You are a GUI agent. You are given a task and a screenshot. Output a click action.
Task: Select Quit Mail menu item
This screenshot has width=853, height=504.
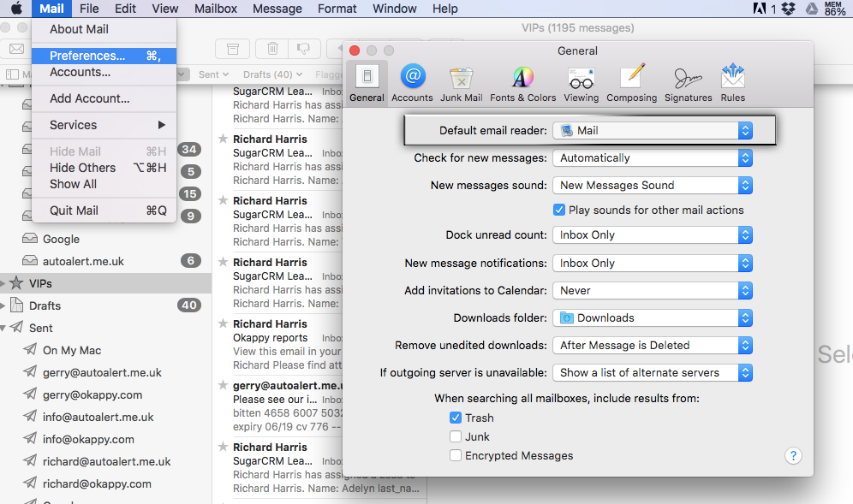(x=104, y=210)
